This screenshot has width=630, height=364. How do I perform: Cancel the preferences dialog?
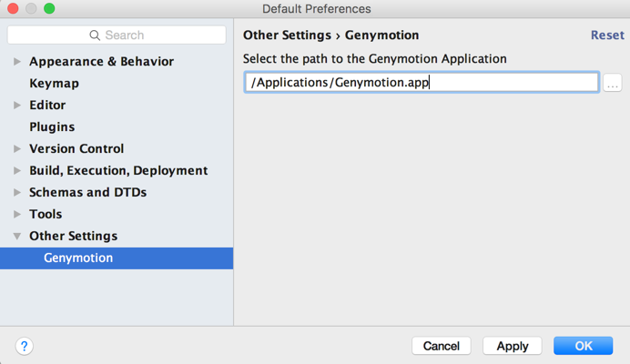click(441, 346)
